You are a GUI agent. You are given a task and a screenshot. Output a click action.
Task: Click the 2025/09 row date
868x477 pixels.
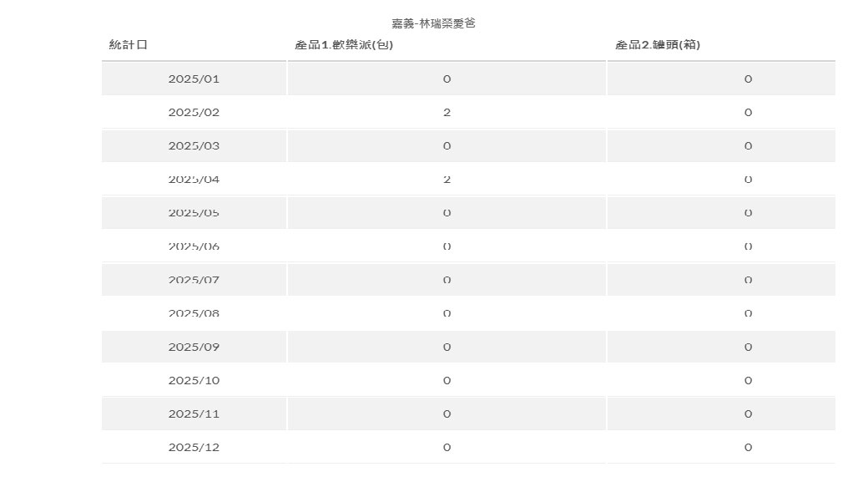194,347
